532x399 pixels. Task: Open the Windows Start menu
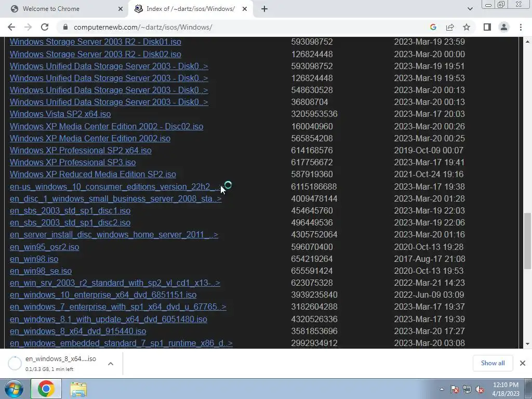tap(14, 389)
